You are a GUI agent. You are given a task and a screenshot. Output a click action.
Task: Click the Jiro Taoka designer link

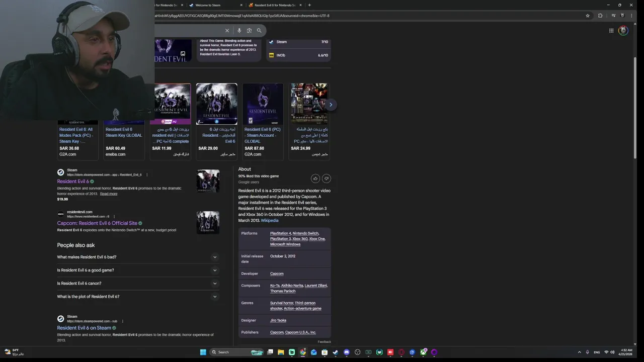pos(278,321)
